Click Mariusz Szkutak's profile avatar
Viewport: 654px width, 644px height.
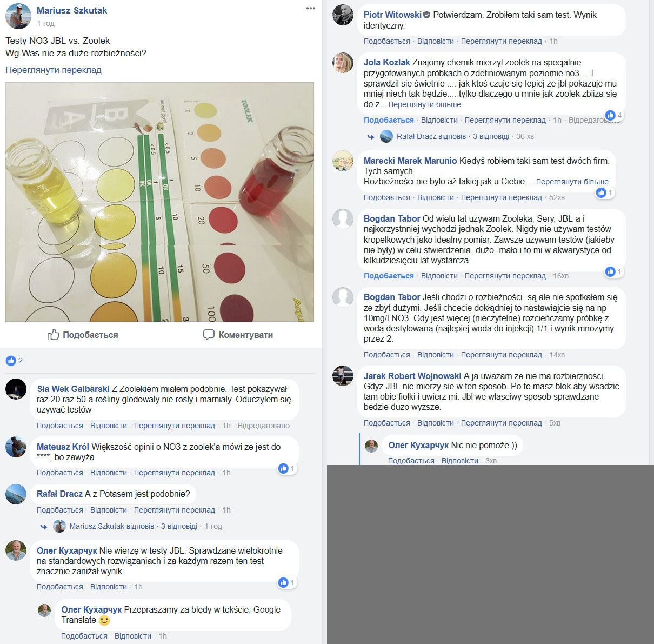tap(18, 16)
